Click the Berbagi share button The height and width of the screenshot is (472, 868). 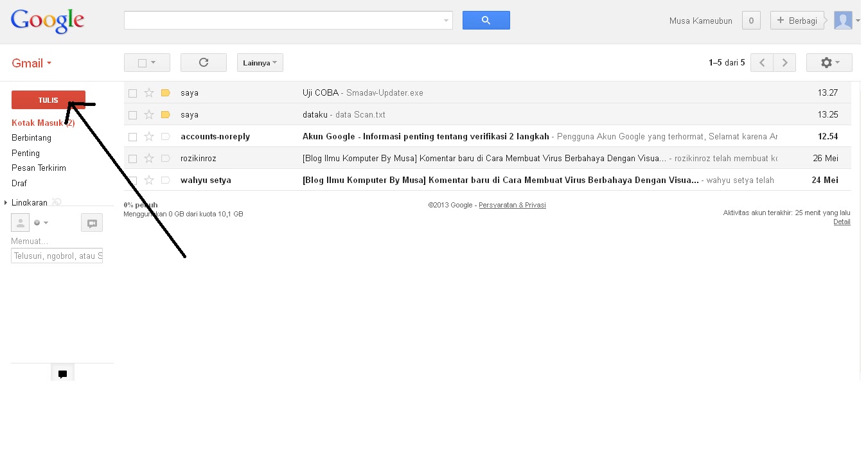click(x=797, y=21)
